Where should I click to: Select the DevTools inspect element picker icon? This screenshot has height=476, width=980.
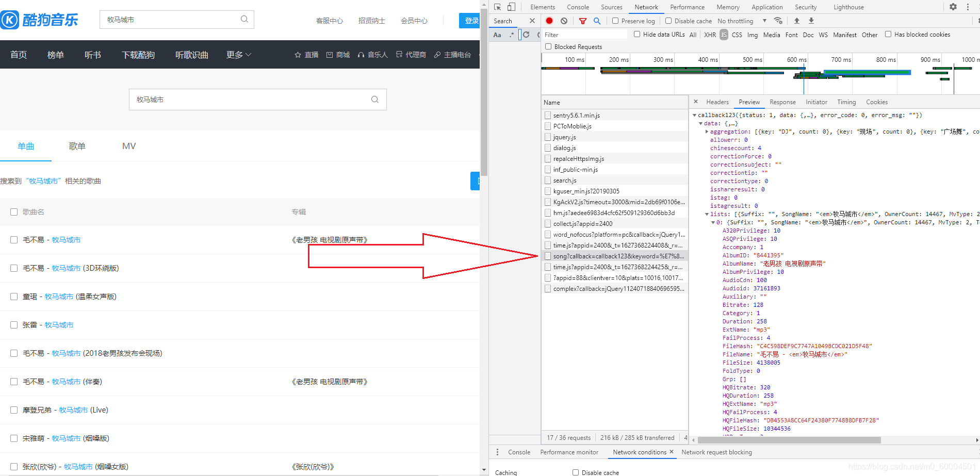pyautogui.click(x=498, y=7)
